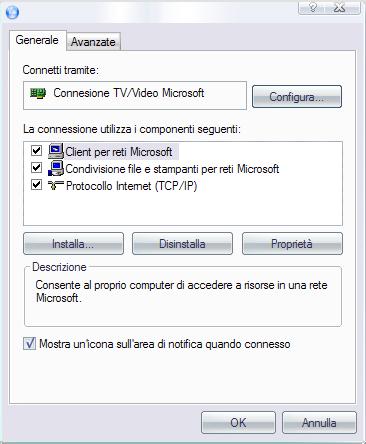Toggle Condivisione file e stampanti checkbox
Image resolution: width=366 pixels, height=444 pixels.
(x=36, y=168)
